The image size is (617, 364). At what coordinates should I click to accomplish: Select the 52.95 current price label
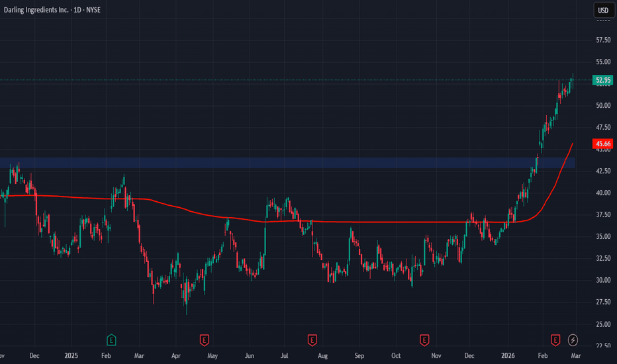(603, 80)
